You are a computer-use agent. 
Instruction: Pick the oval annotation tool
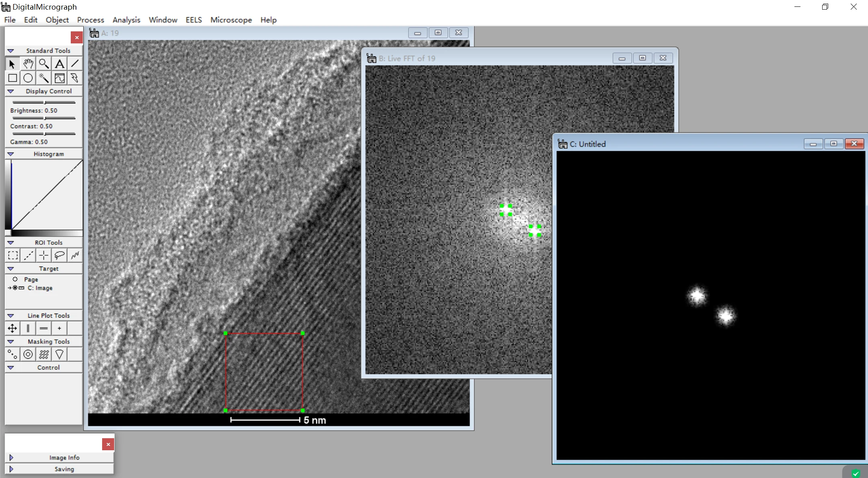tap(28, 78)
